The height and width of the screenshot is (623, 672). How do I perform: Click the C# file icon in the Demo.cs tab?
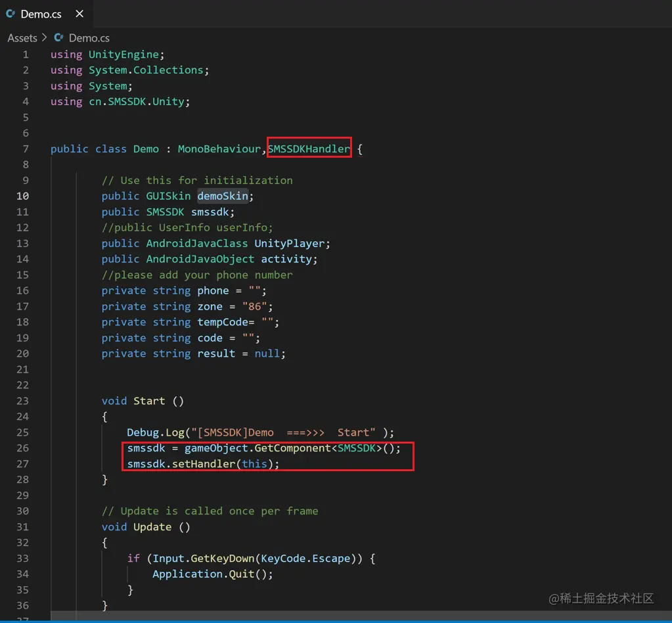pos(11,14)
